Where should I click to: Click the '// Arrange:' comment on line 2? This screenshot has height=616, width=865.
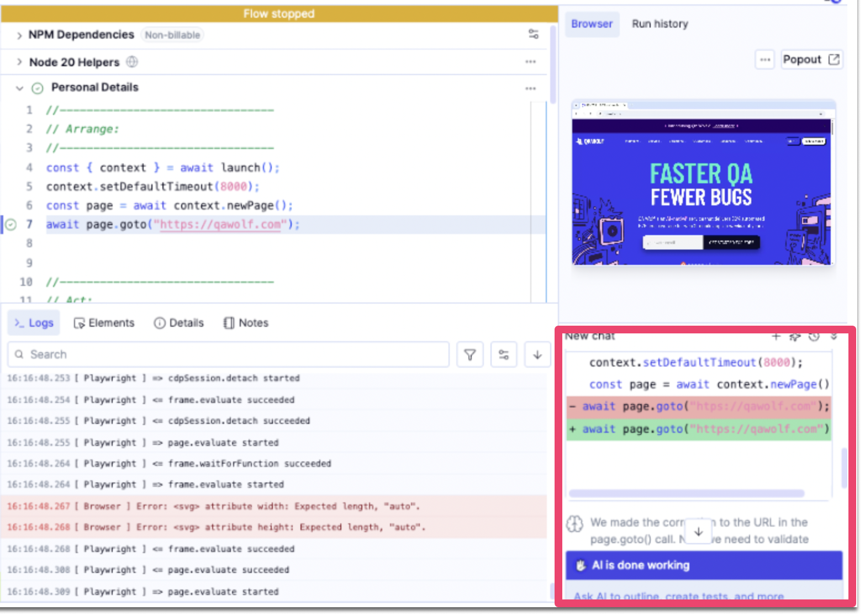tap(82, 129)
